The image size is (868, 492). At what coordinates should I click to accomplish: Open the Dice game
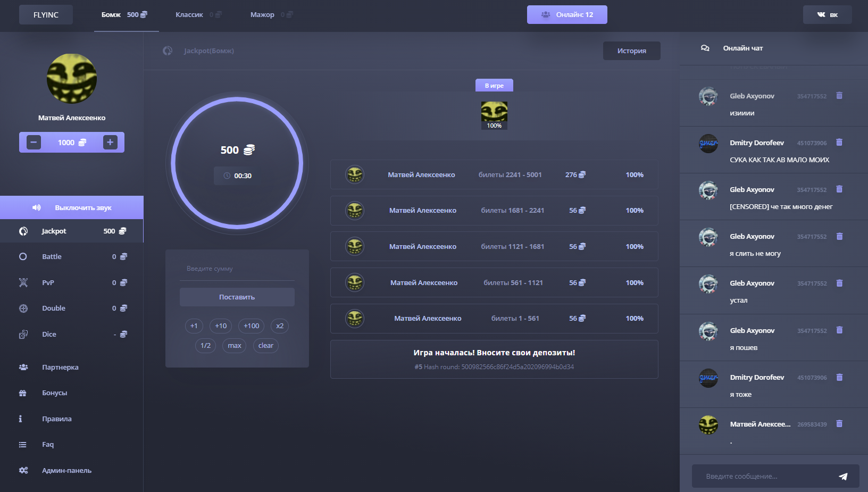point(49,335)
